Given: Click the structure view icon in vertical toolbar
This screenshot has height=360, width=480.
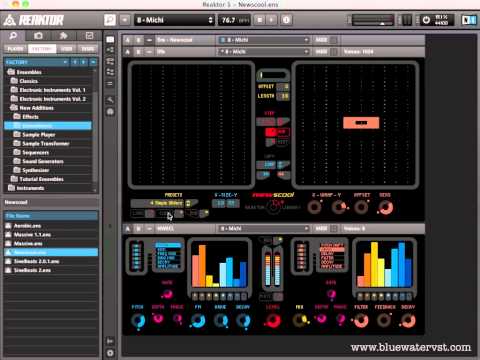Looking at the screenshot, I should pos(110,50).
